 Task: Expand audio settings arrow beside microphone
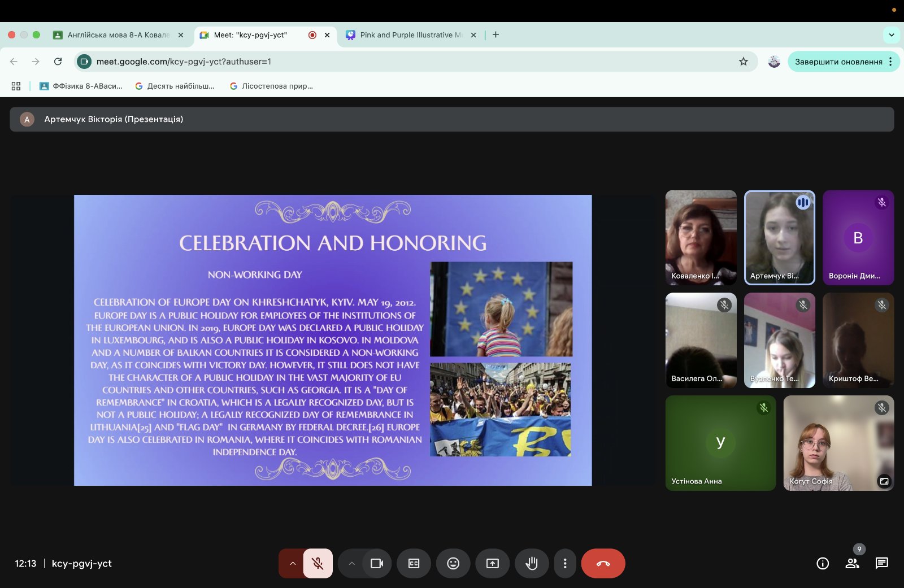(292, 563)
